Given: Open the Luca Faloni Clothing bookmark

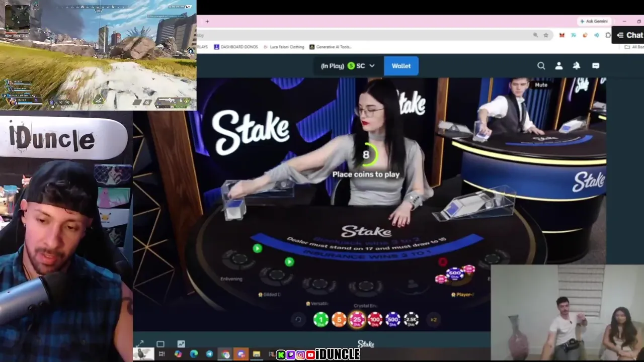Looking at the screenshot, I should 283,47.
